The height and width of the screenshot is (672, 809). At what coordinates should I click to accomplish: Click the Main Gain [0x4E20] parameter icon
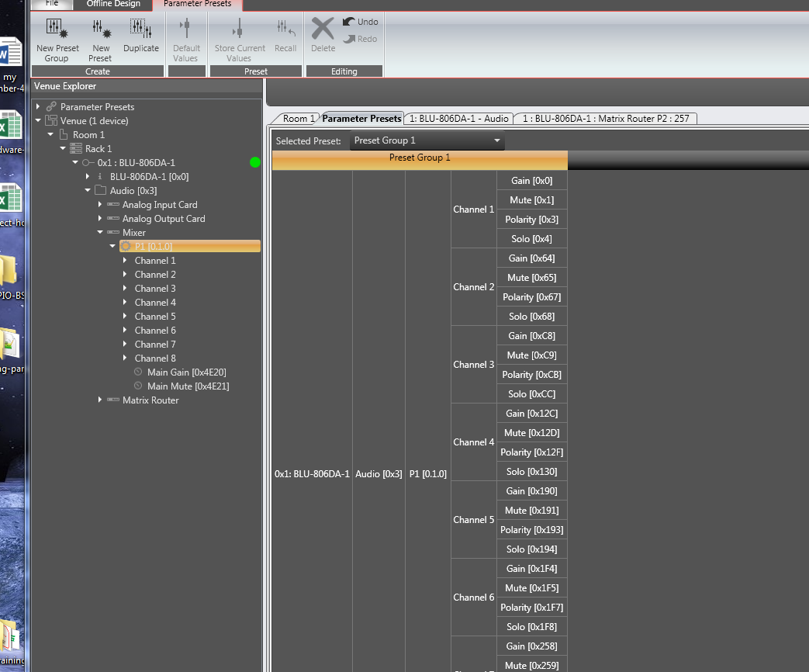click(x=138, y=372)
